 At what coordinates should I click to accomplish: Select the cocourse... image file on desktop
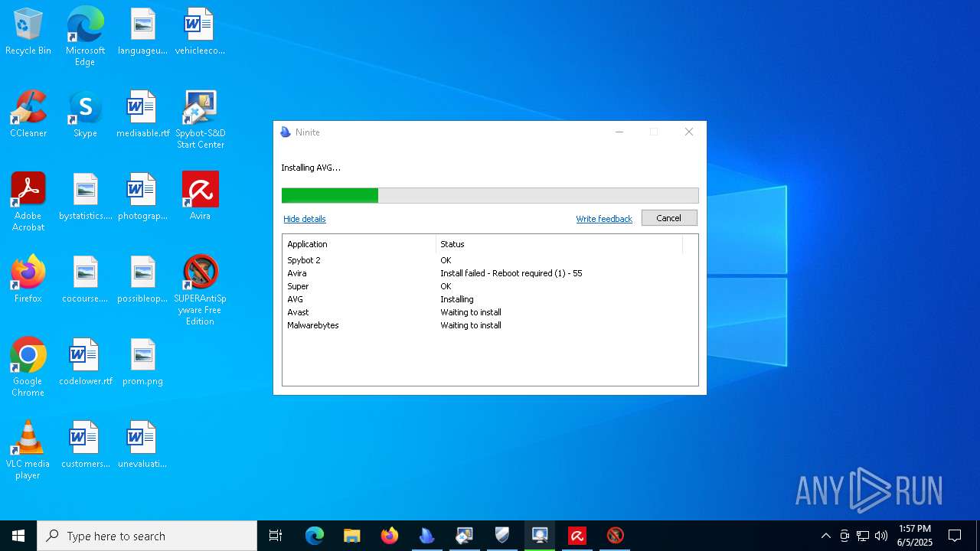85,280
